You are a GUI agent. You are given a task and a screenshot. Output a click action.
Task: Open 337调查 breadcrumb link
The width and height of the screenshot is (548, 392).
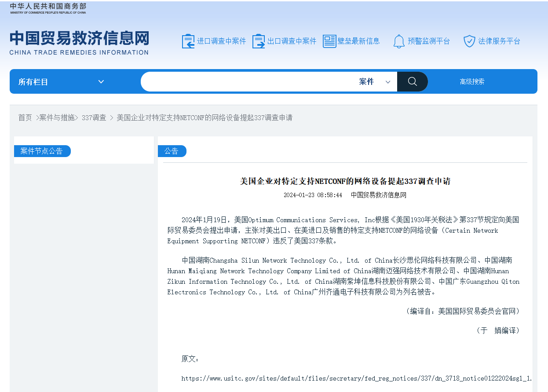(94, 117)
